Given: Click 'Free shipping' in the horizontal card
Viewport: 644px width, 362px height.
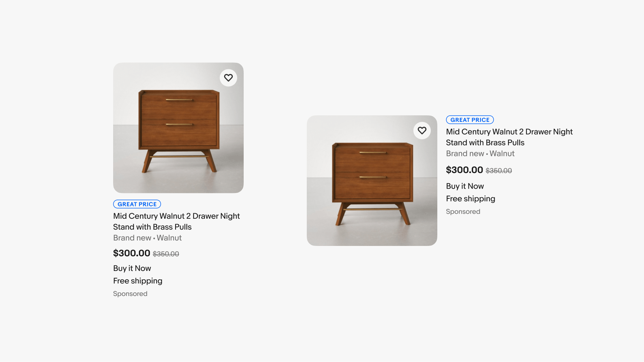Looking at the screenshot, I should point(470,199).
